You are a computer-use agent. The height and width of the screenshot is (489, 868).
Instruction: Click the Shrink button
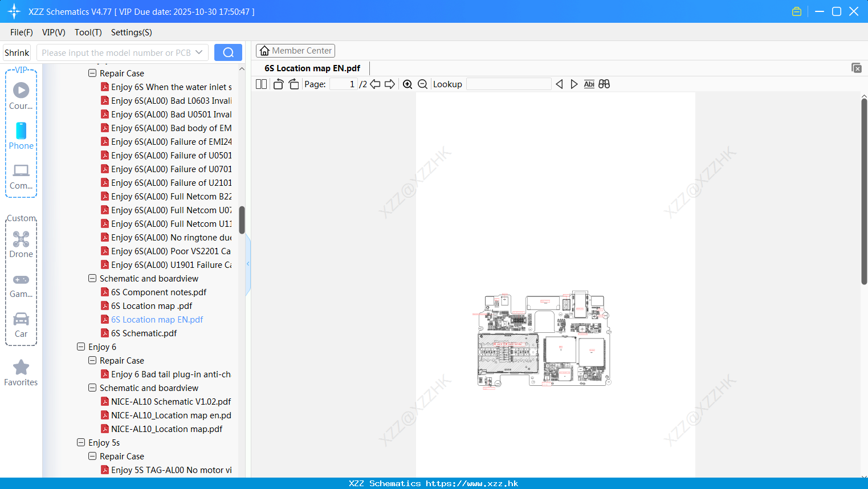tap(17, 52)
